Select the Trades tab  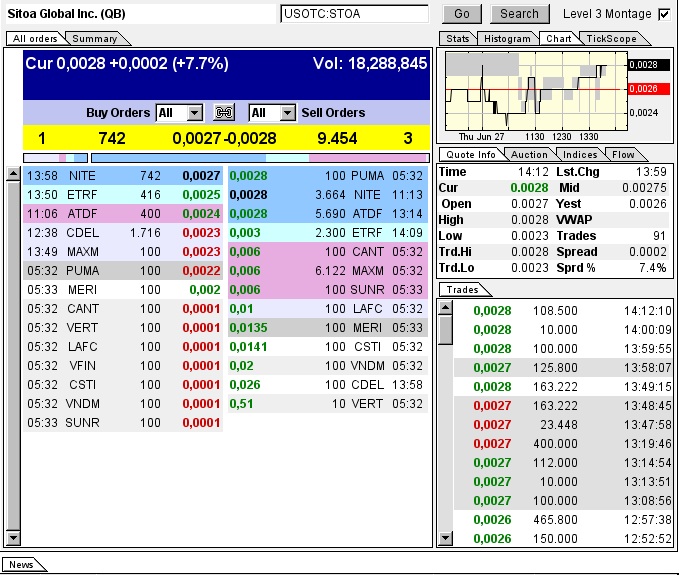pos(462,290)
